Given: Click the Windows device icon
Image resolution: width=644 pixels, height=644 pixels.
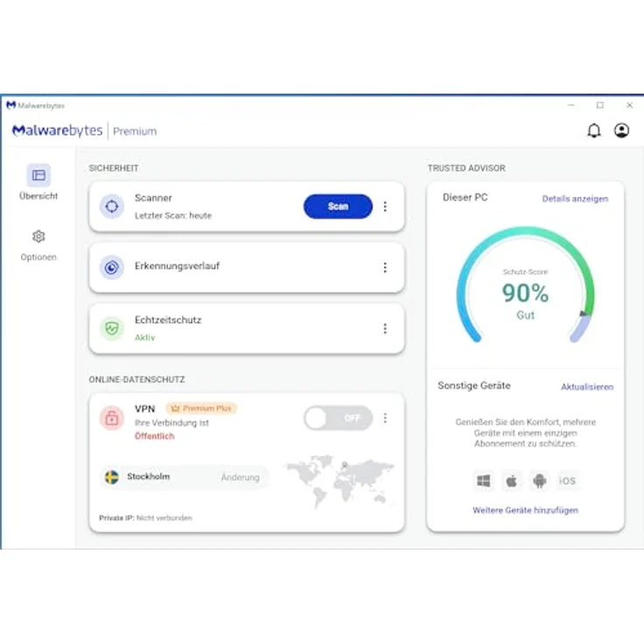Looking at the screenshot, I should tap(483, 480).
